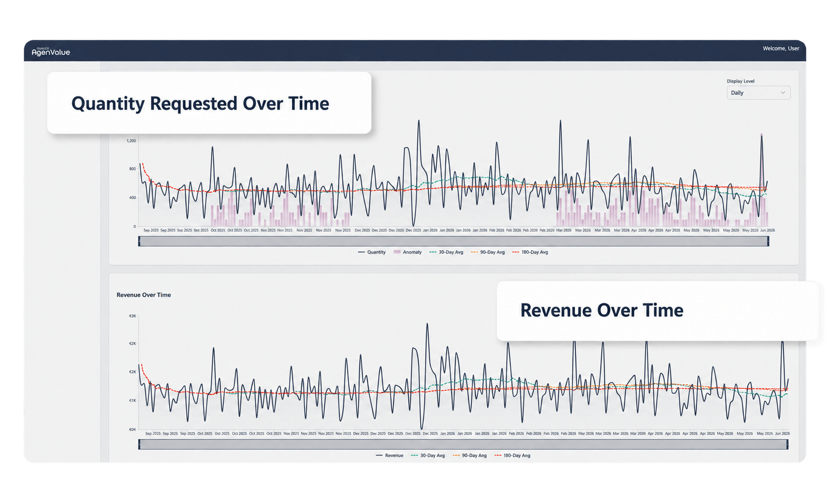The image size is (840, 504).
Task: Toggle 90-Day Avg in revenue chart legend
Action: [x=470, y=455]
